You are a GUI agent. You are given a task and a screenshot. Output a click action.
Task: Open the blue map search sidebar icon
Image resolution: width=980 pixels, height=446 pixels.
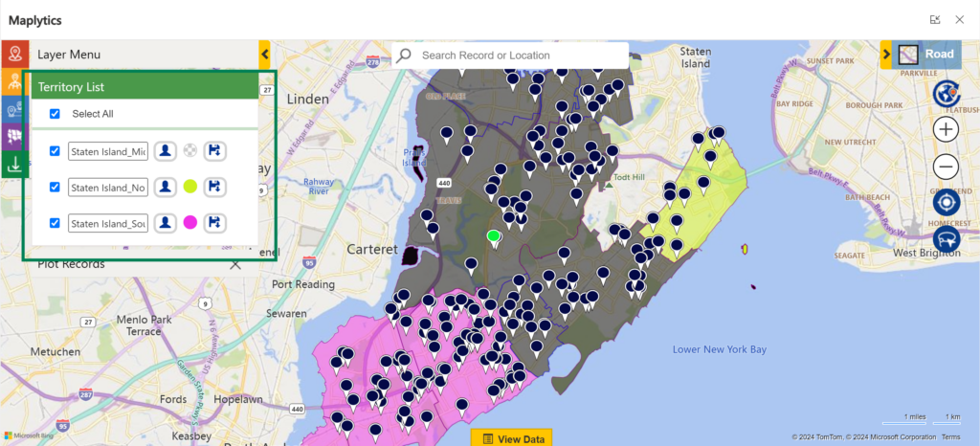[x=14, y=109]
